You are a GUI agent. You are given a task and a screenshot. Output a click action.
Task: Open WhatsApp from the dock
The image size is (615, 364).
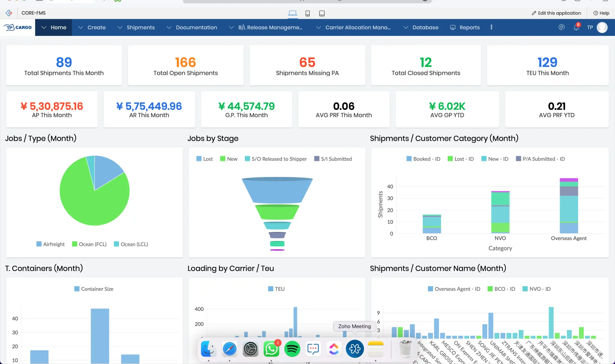point(271,349)
